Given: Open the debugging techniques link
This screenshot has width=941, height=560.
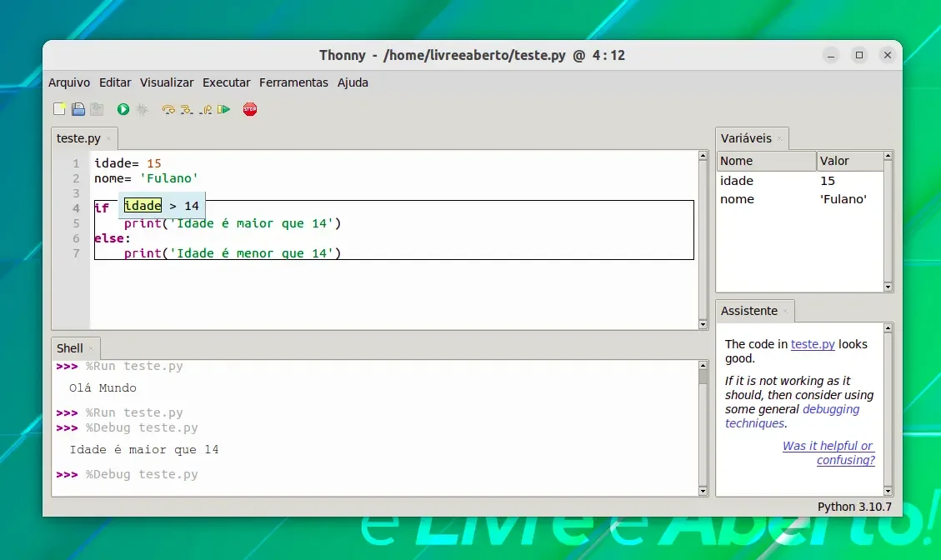Looking at the screenshot, I should click(792, 416).
